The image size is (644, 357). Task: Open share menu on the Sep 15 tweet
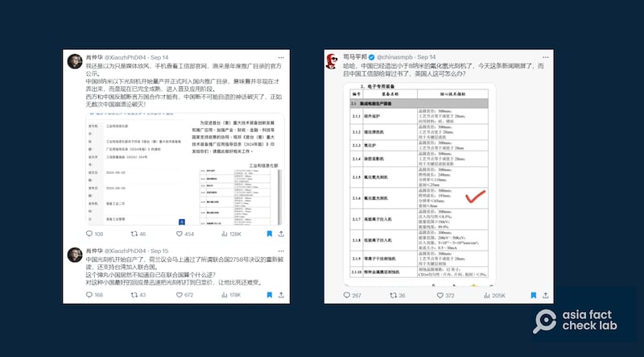click(283, 295)
